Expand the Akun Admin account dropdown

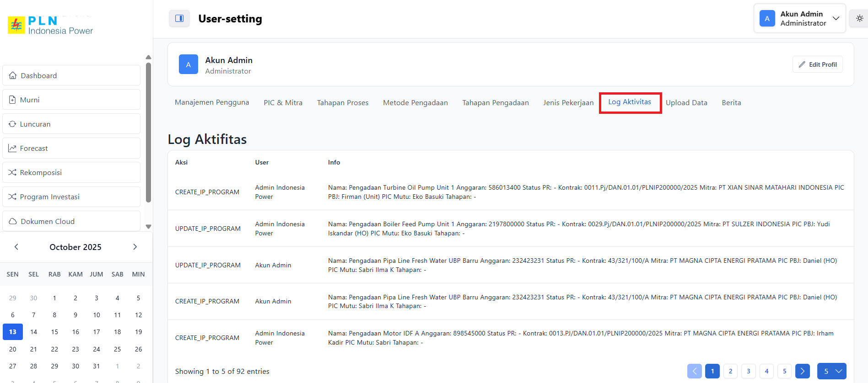click(836, 18)
